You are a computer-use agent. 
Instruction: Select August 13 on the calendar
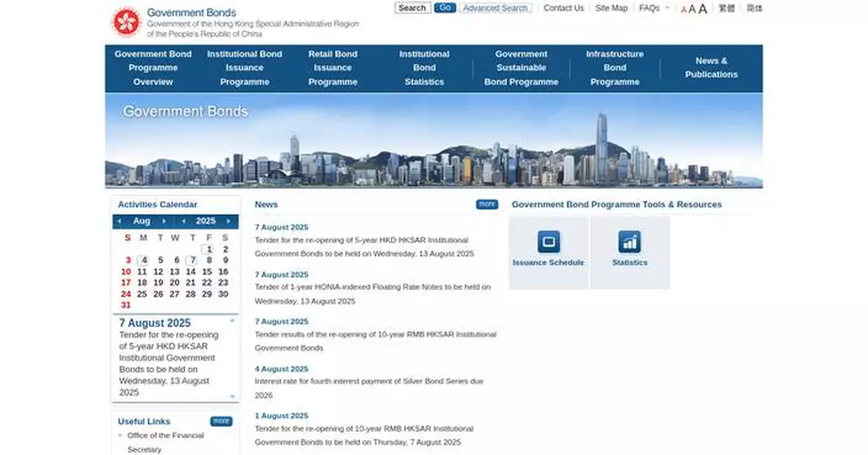pyautogui.click(x=174, y=271)
